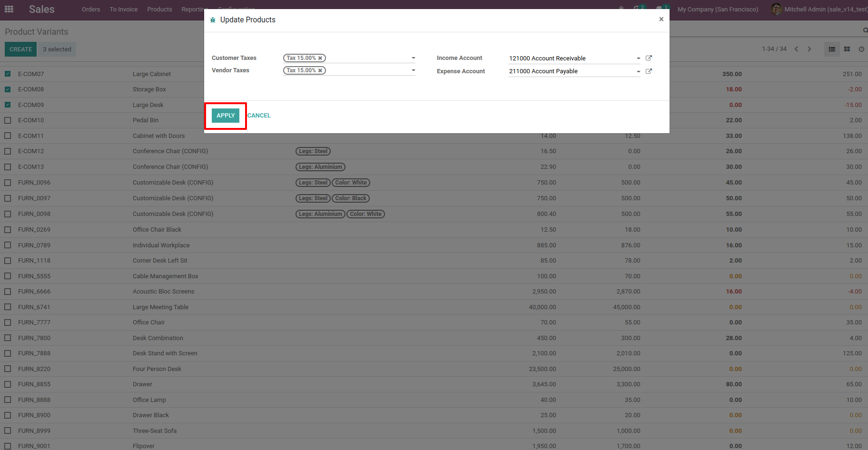
Task: Select the FURN_0269 Office Chair Black checkbox
Action: (8, 229)
